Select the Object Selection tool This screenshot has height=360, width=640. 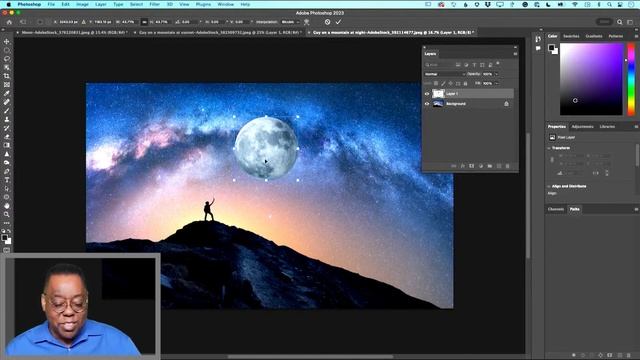[x=7, y=67]
